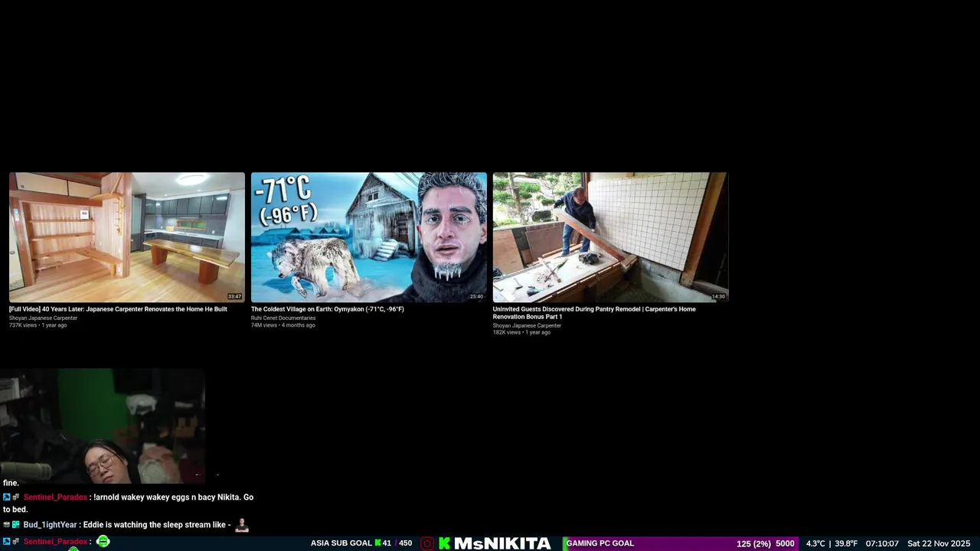Open the Japanese Carpenter Renovates Home video thumbnail

tap(127, 237)
